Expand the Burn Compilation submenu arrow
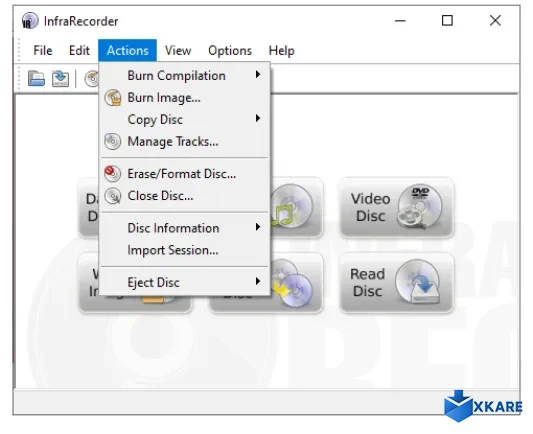Viewport: 533px width, 434px height. [258, 74]
